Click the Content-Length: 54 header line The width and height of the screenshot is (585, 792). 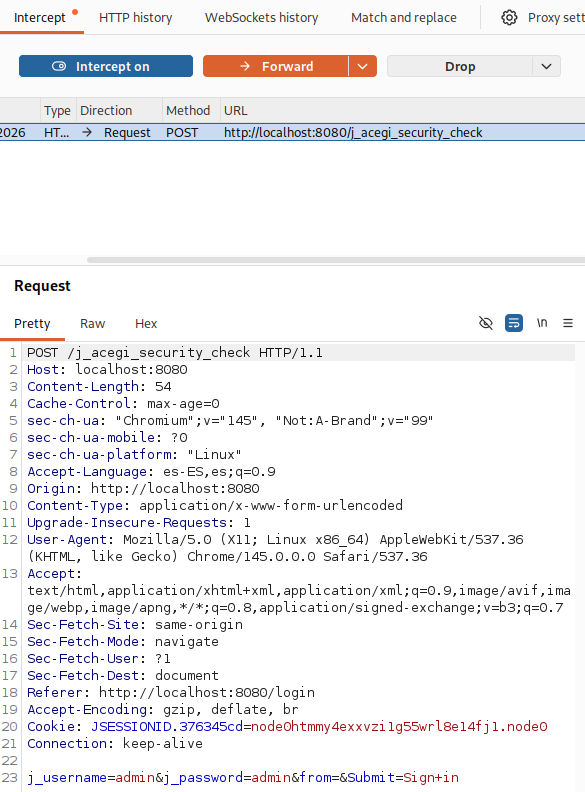[99, 386]
